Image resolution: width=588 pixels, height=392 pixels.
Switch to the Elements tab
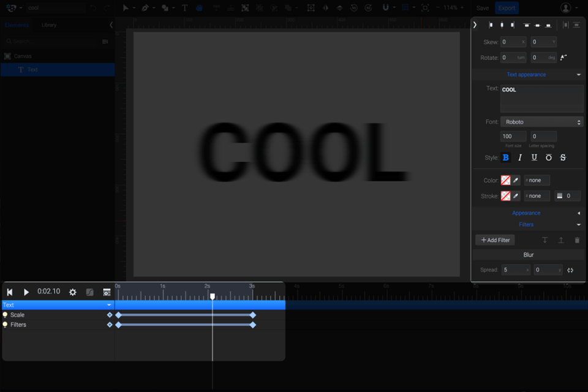tap(17, 25)
